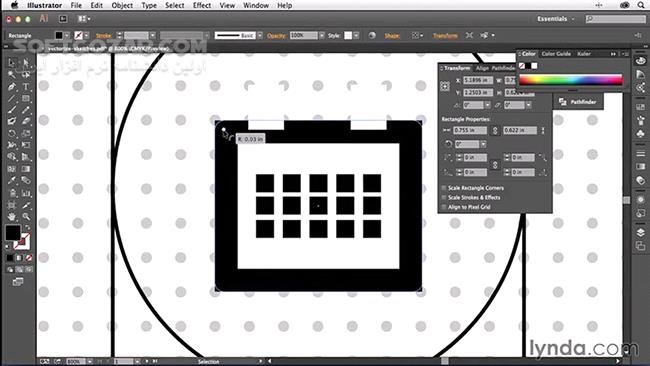This screenshot has height=366, width=650.
Task: Open the Effect menu
Action: coord(202,5)
